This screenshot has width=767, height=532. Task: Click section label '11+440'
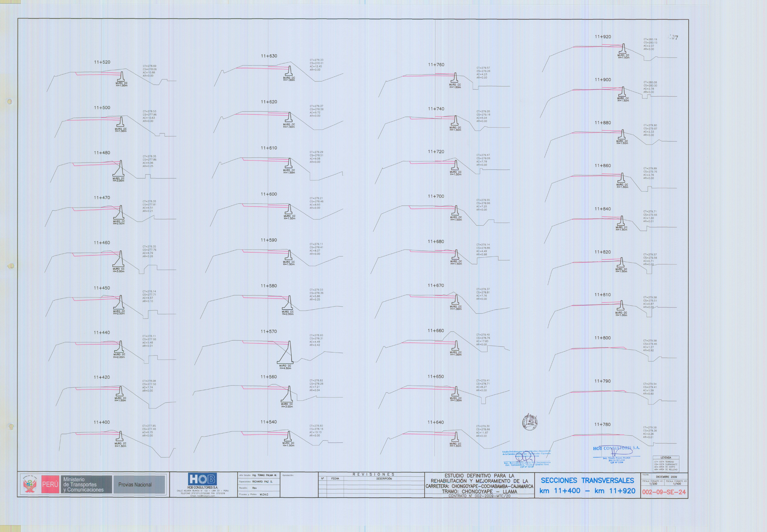point(102,333)
